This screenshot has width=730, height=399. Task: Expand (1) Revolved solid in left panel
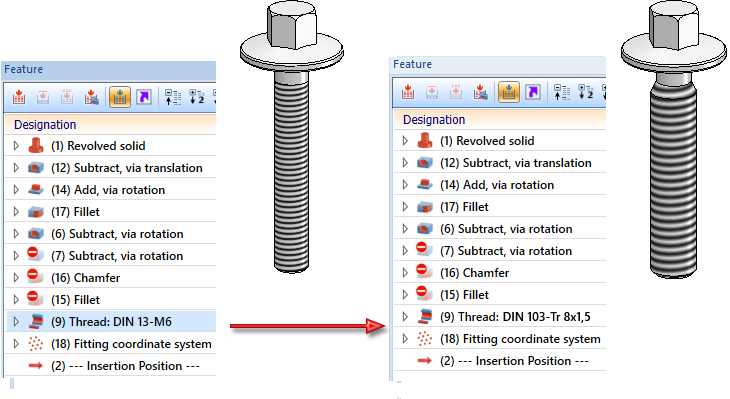pos(16,146)
